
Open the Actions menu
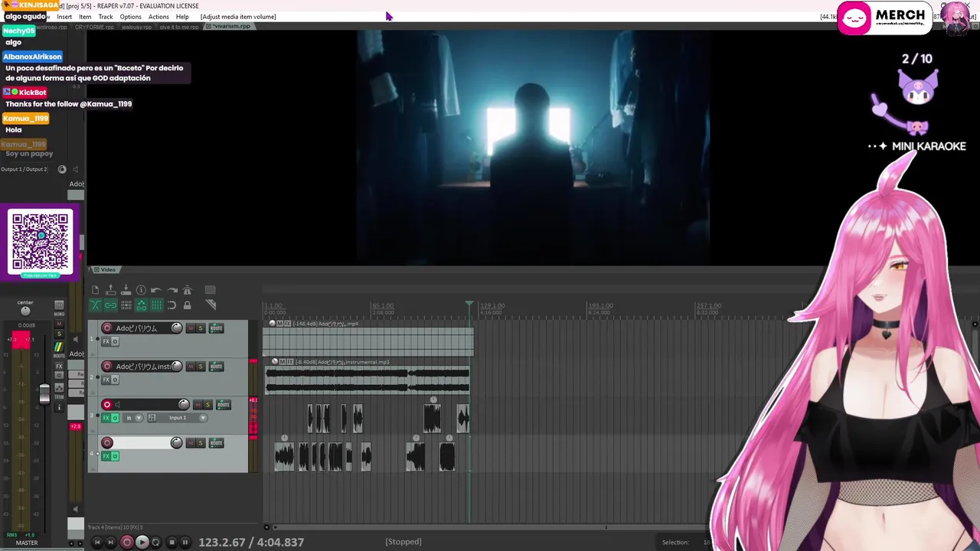tap(158, 17)
